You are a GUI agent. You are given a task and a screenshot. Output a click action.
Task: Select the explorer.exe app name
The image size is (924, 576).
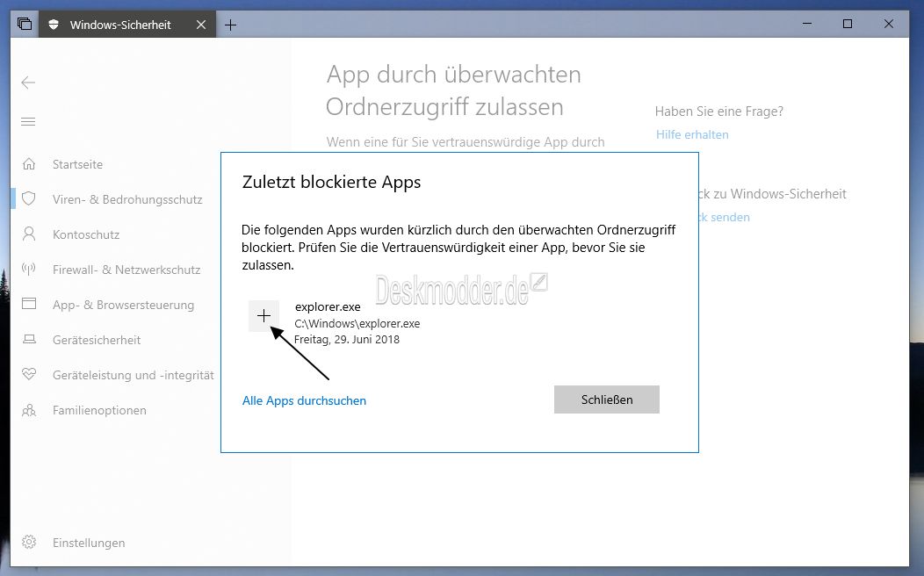[328, 306]
